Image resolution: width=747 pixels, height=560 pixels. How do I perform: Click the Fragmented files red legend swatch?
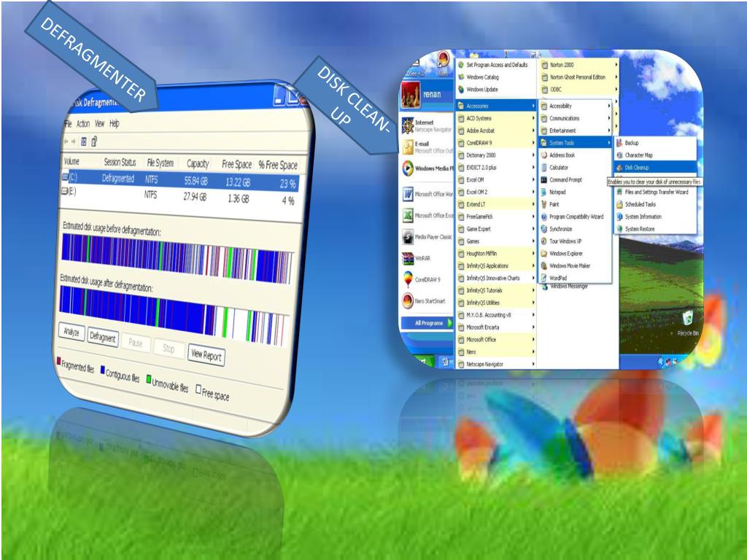59,362
